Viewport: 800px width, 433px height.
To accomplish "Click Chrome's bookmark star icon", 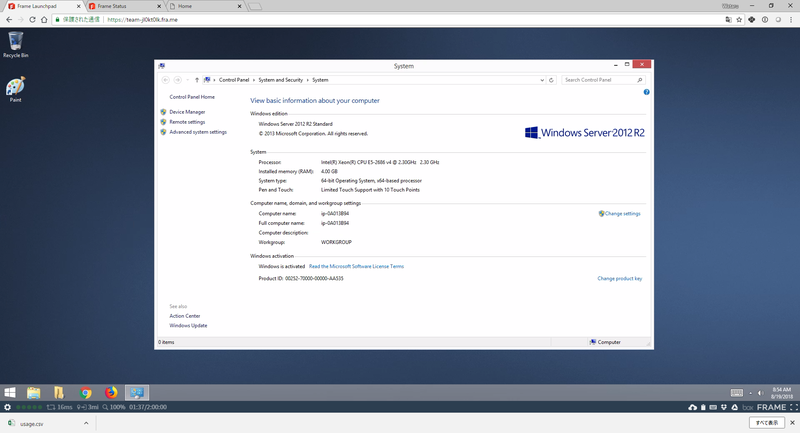I will coord(739,20).
